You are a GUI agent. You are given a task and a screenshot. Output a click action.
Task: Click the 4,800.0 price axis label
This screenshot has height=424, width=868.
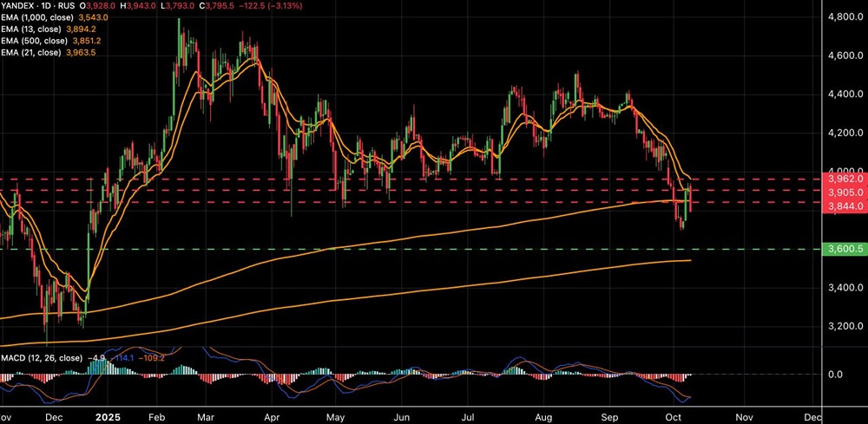pyautogui.click(x=845, y=16)
